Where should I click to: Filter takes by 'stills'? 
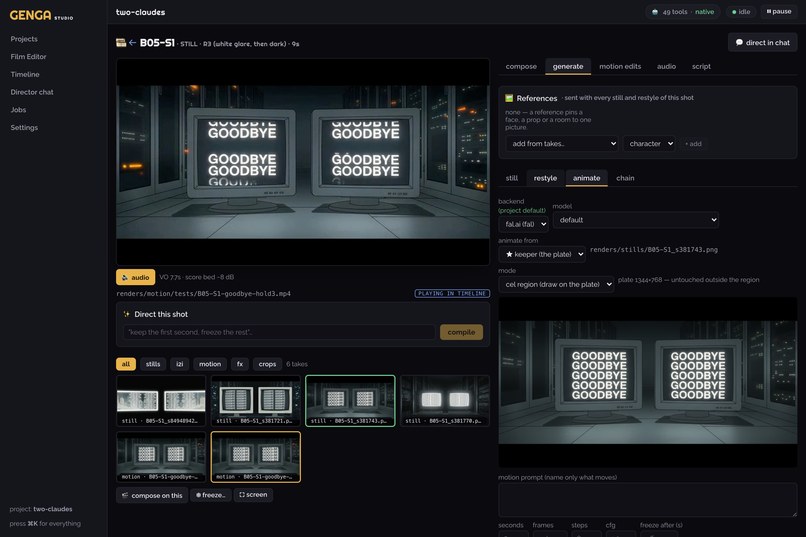click(x=153, y=364)
